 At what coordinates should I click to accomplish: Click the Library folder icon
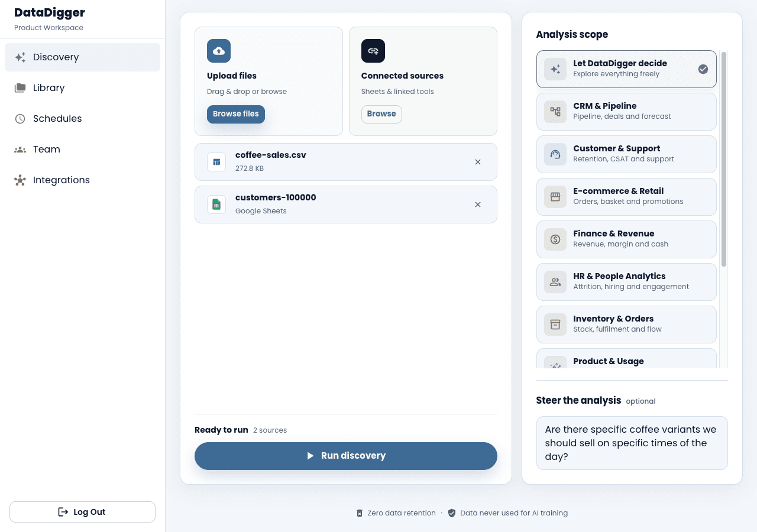tap(20, 88)
